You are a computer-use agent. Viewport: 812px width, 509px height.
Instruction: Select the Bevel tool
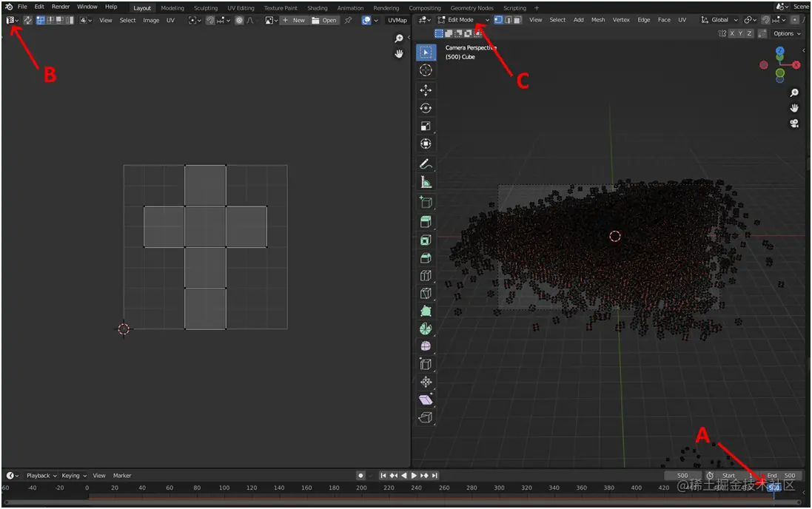426,258
